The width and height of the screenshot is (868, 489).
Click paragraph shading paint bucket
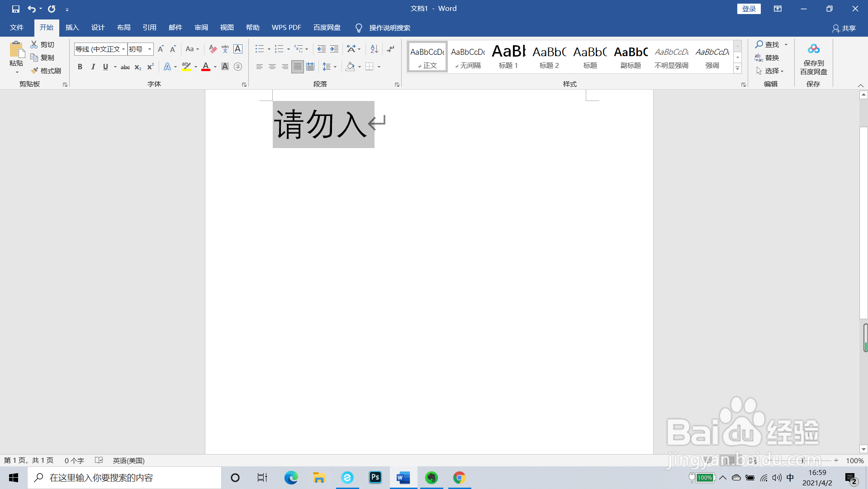coord(350,67)
